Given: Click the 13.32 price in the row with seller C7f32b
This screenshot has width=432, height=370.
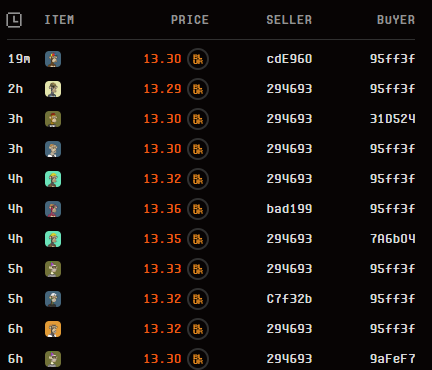Looking at the screenshot, I should (x=162, y=299).
